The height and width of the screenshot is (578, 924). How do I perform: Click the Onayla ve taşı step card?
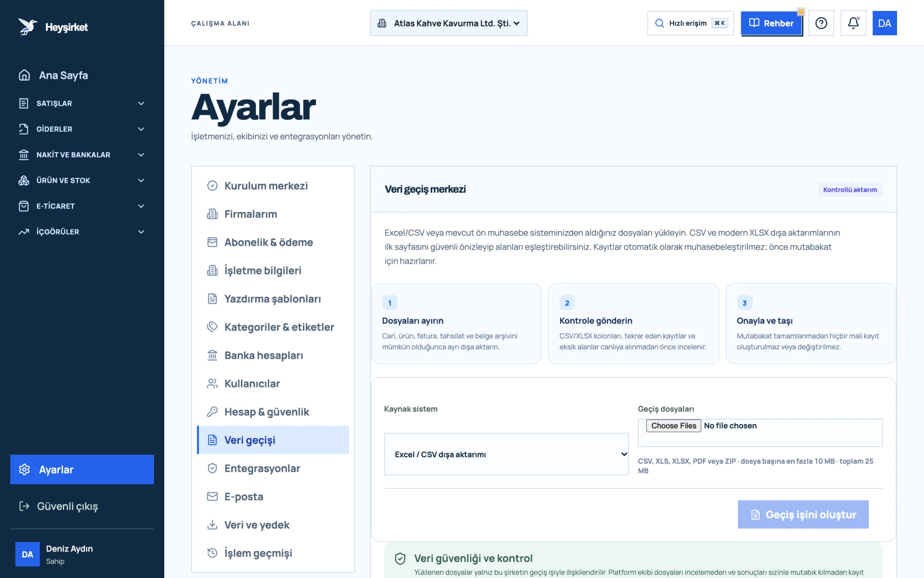[811, 324]
